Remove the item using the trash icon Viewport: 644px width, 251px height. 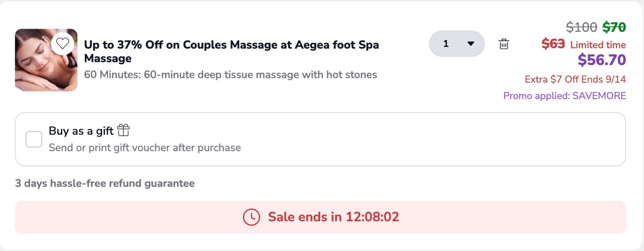tap(504, 44)
